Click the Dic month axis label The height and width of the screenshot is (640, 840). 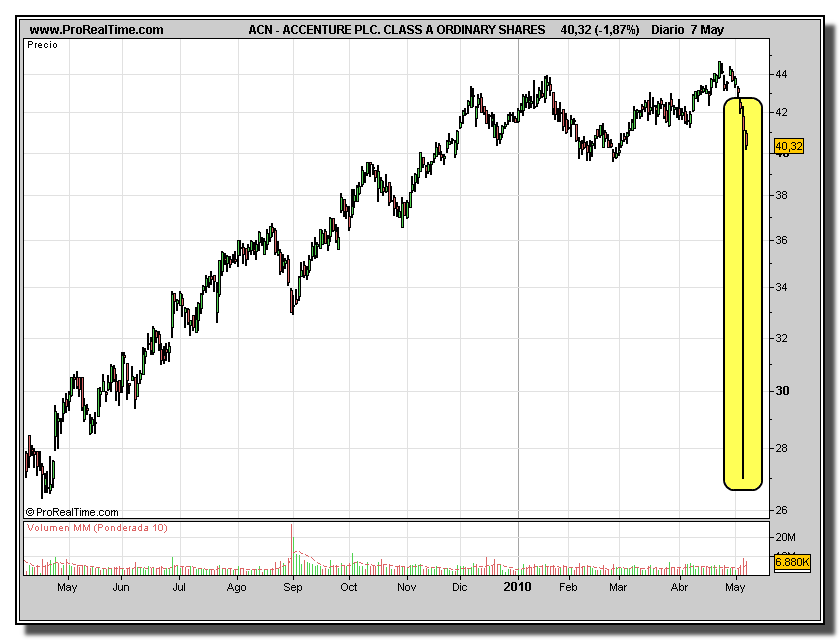(x=460, y=588)
